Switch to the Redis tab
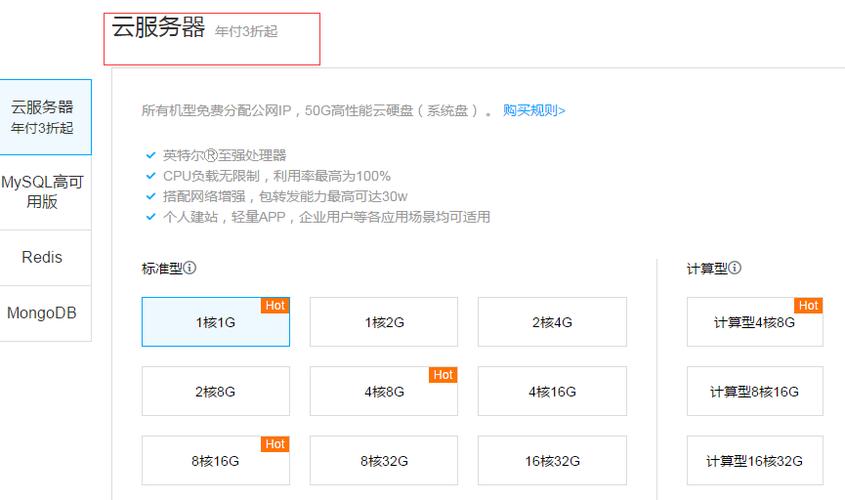Screen dimensions: 845x500 tap(45, 258)
